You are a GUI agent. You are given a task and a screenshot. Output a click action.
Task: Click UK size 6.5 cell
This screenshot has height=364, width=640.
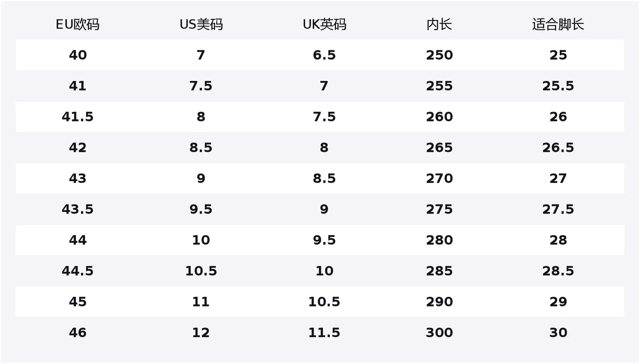click(x=324, y=55)
